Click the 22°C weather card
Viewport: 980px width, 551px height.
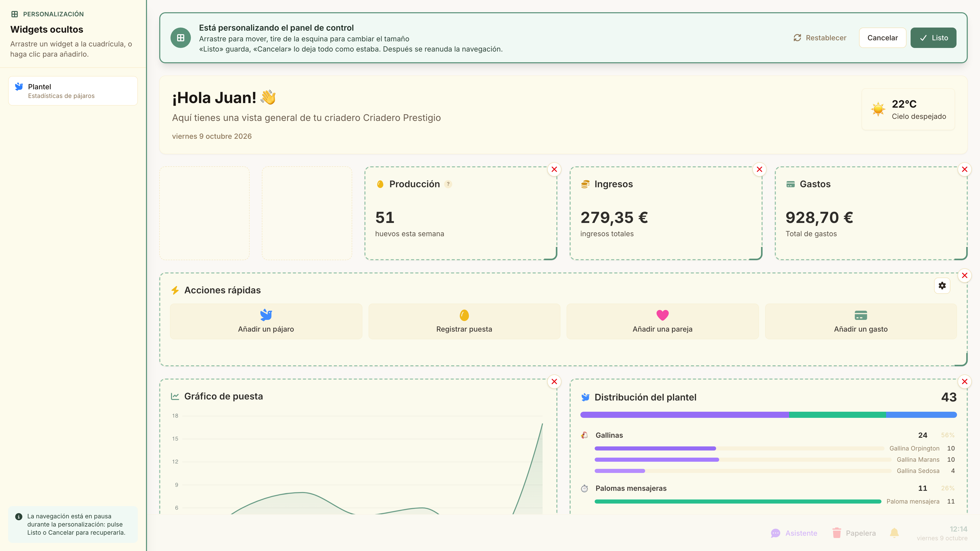(x=908, y=109)
